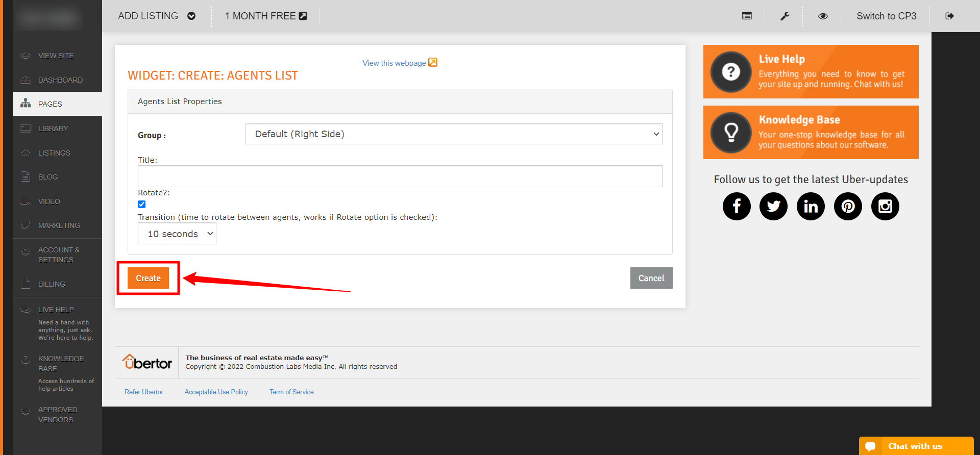Open APPROVED VENDORS in sidebar
Screen dimensions: 980x455
(x=58, y=414)
